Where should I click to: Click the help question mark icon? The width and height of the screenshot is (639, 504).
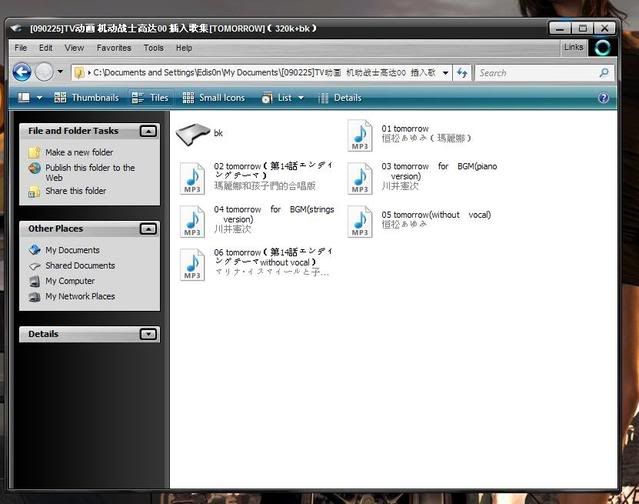click(x=603, y=98)
